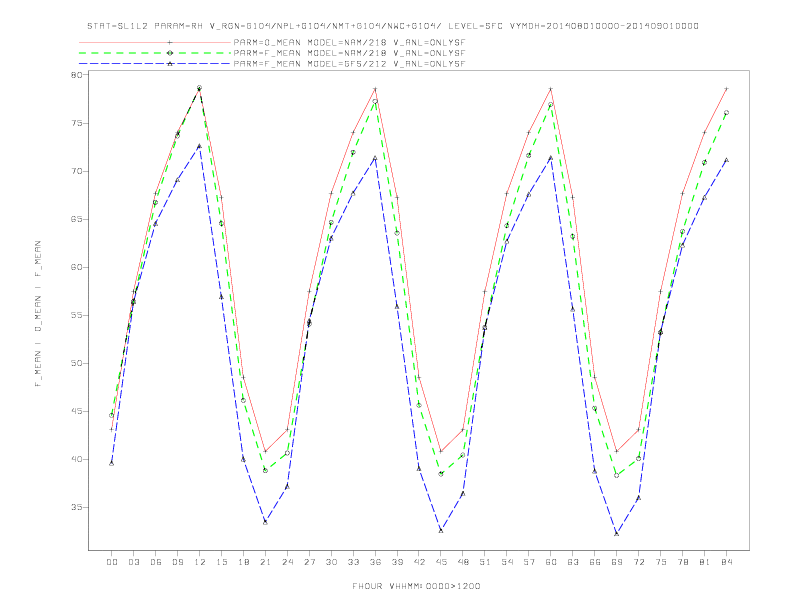The image size is (792, 612).
Task: Click the blue triangle data point at hour 45
Action: pos(441,531)
